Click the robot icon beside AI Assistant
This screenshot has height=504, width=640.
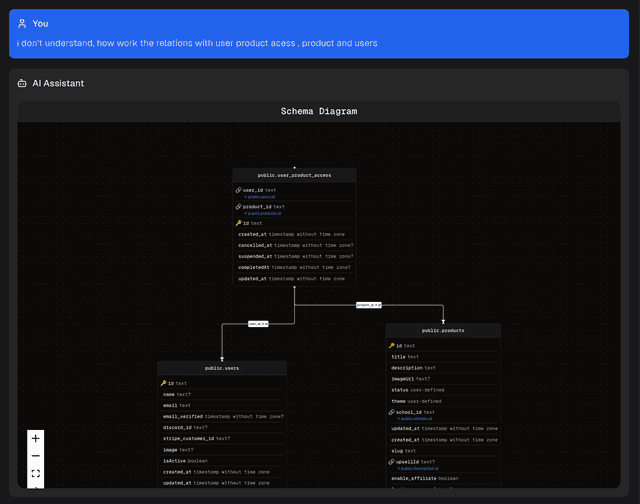click(22, 83)
